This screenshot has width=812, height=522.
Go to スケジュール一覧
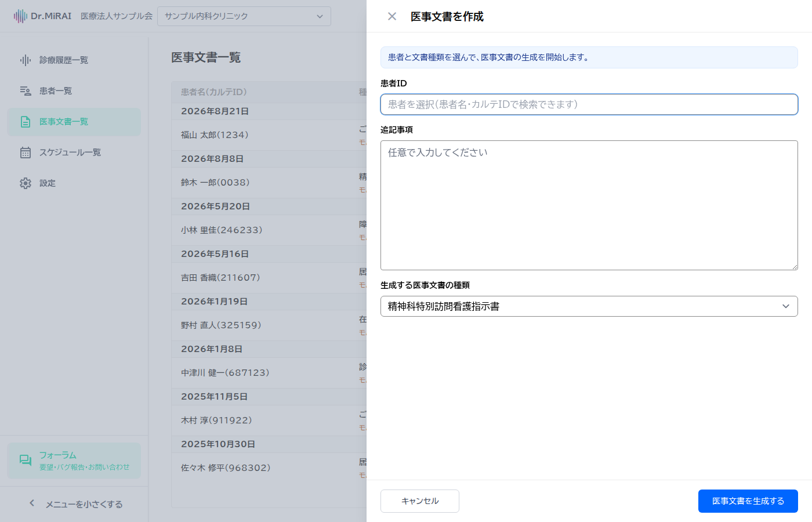click(74, 153)
